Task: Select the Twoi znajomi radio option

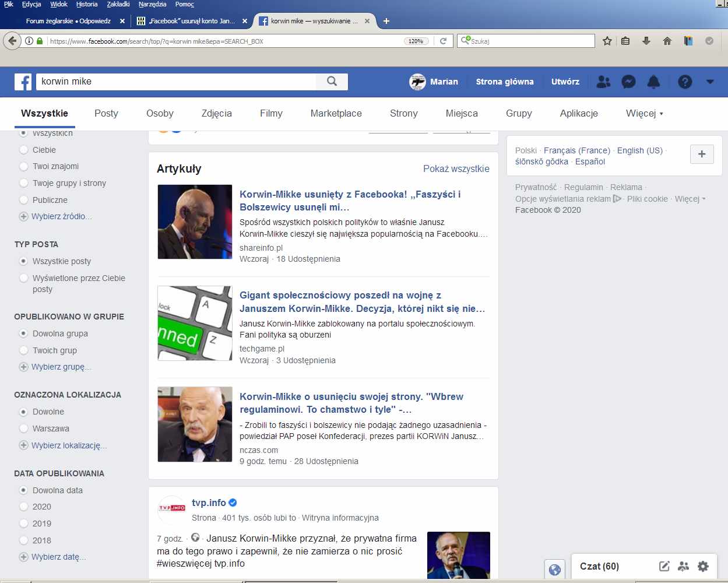Action: click(24, 166)
